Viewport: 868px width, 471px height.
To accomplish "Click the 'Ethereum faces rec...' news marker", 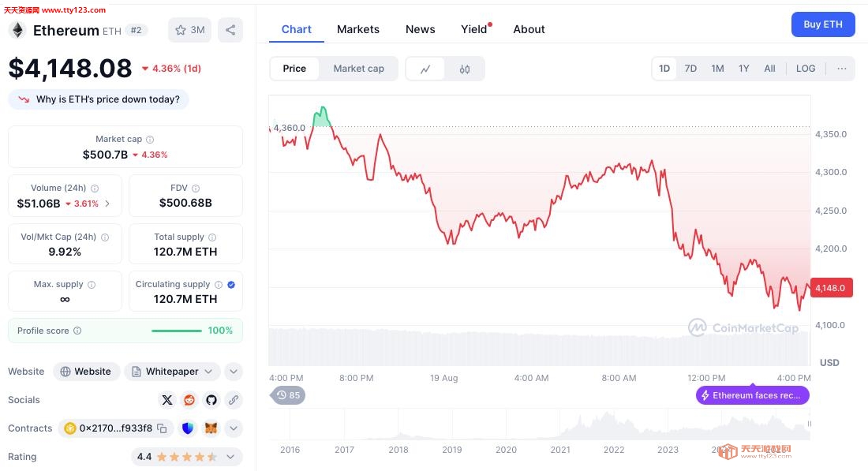I will [x=752, y=395].
